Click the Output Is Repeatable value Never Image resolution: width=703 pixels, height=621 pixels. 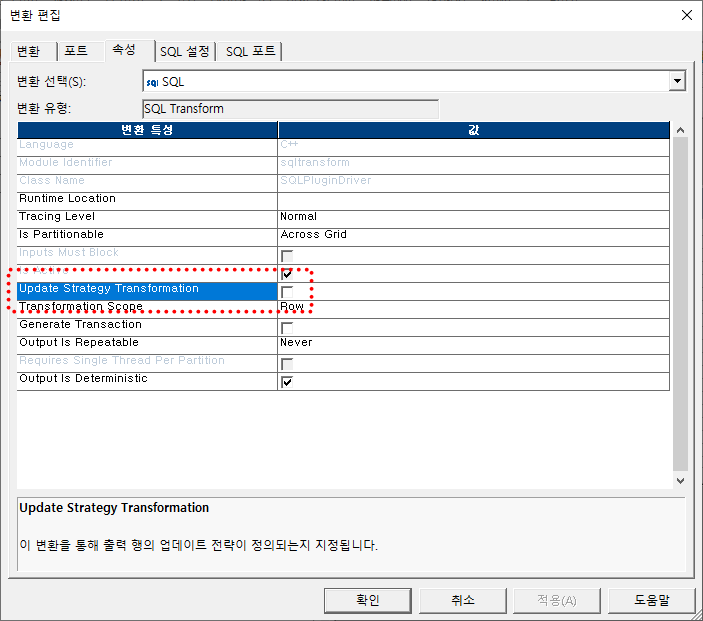[296, 343]
